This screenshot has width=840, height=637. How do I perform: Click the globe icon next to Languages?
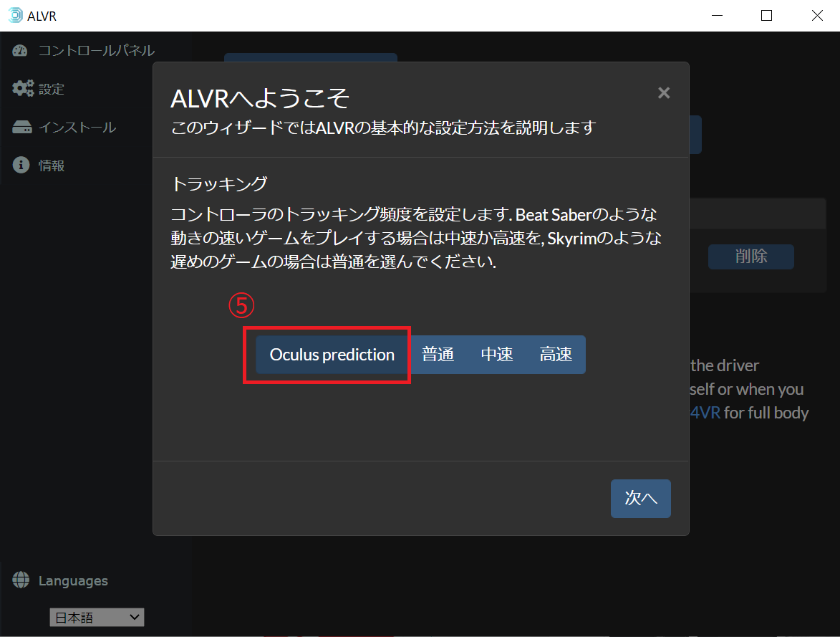tap(21, 580)
